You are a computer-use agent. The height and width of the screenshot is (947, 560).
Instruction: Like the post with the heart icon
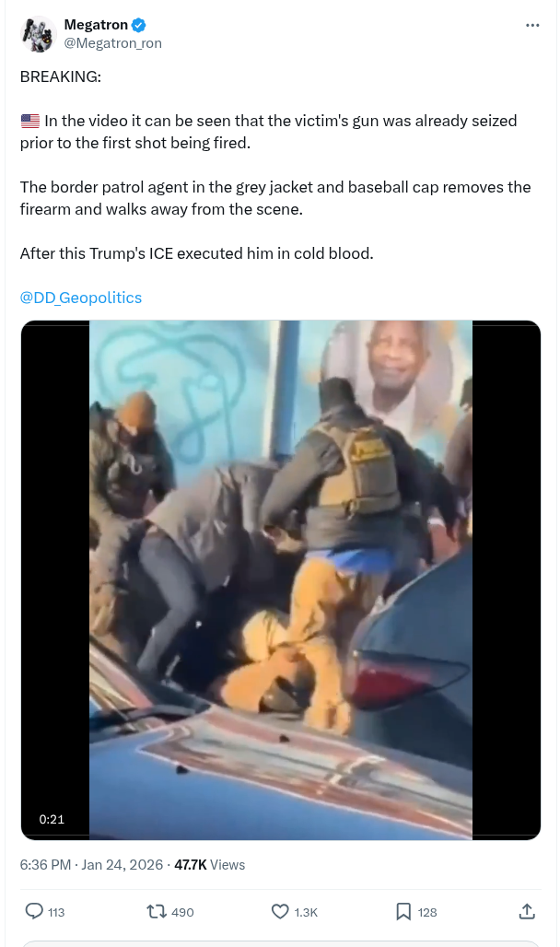pyautogui.click(x=280, y=911)
